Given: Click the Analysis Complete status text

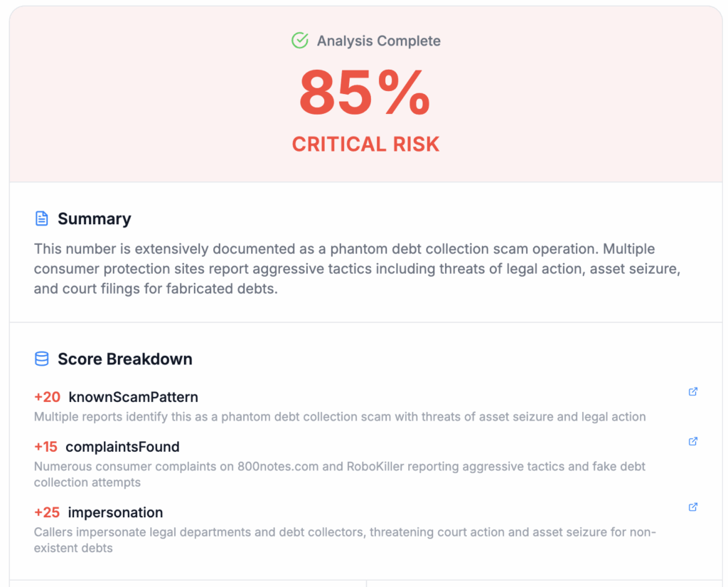Looking at the screenshot, I should click(378, 41).
